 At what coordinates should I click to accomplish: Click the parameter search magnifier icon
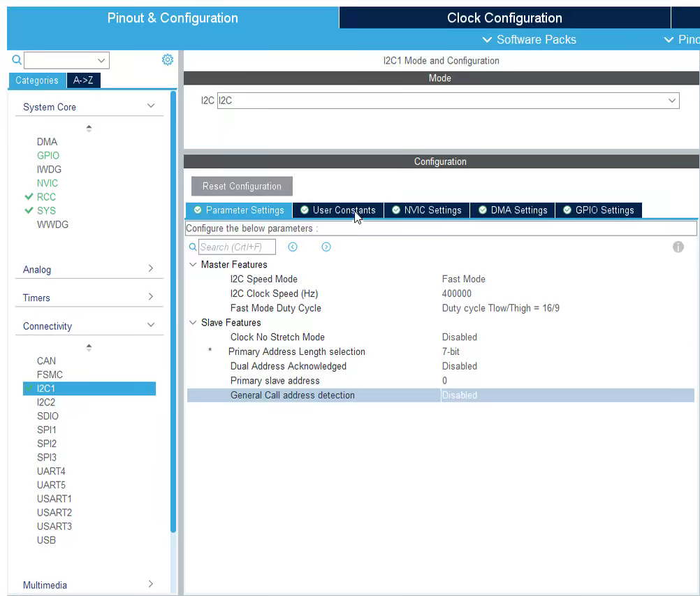[193, 247]
